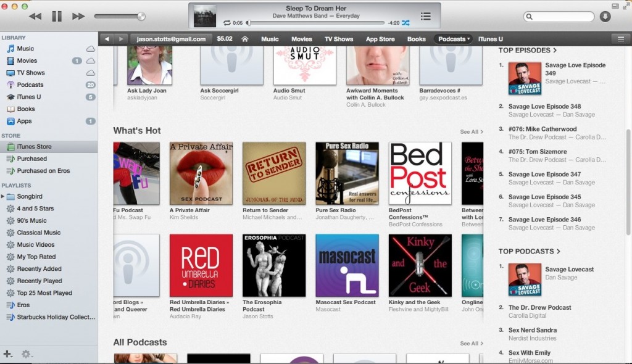Click the $5.02 account balance
Image resolution: width=632 pixels, height=364 pixels.
225,39
